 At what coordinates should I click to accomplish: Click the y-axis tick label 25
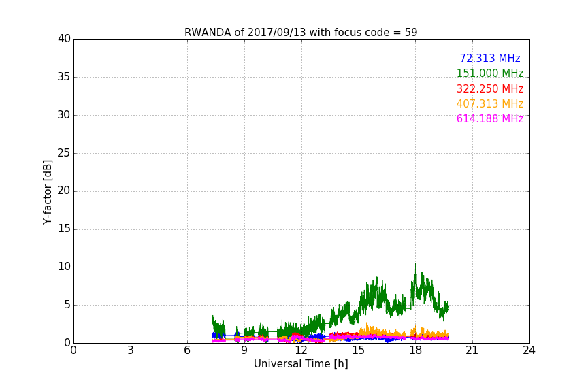point(64,153)
